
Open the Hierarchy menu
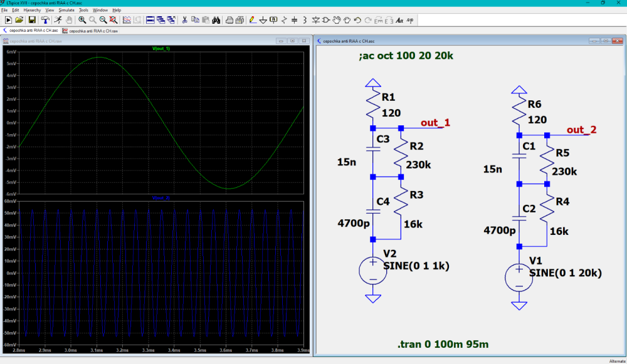(32, 10)
